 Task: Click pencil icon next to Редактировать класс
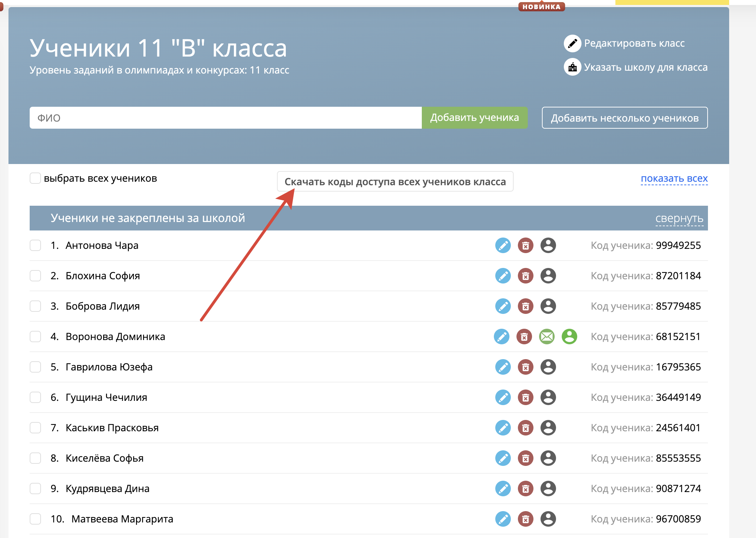[x=572, y=43]
